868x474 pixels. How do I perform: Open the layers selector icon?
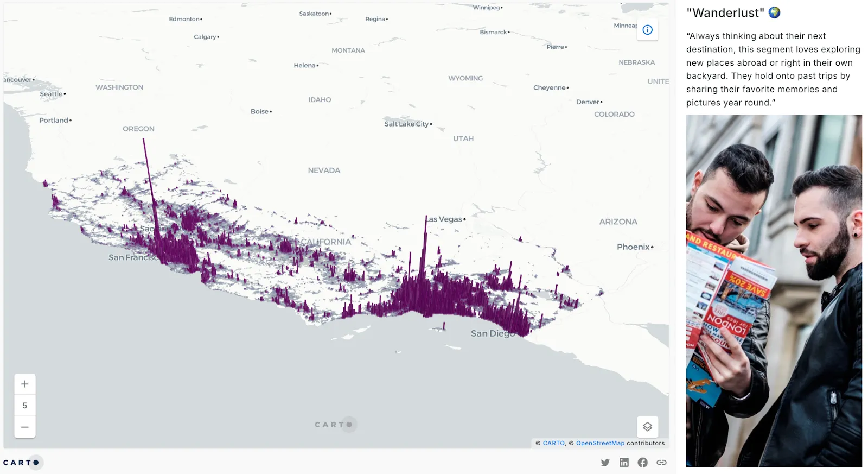pyautogui.click(x=647, y=427)
